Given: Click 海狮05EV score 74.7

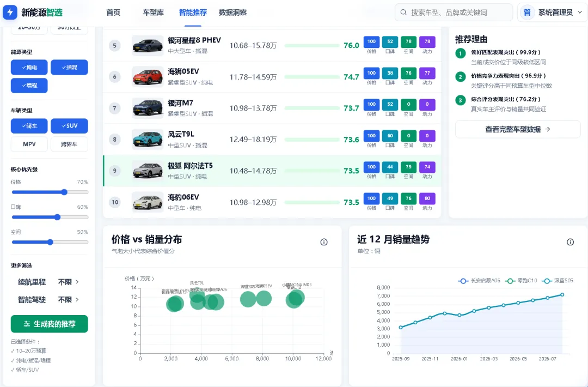Looking at the screenshot, I should point(351,77).
